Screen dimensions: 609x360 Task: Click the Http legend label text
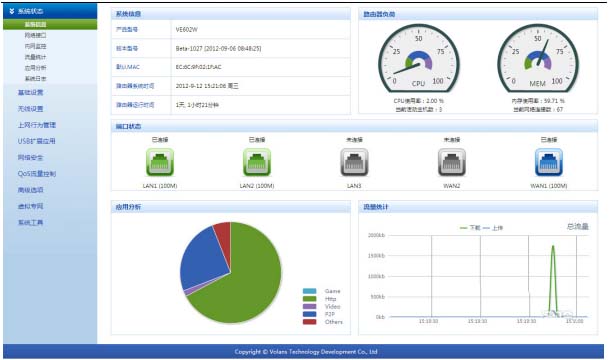[330, 299]
